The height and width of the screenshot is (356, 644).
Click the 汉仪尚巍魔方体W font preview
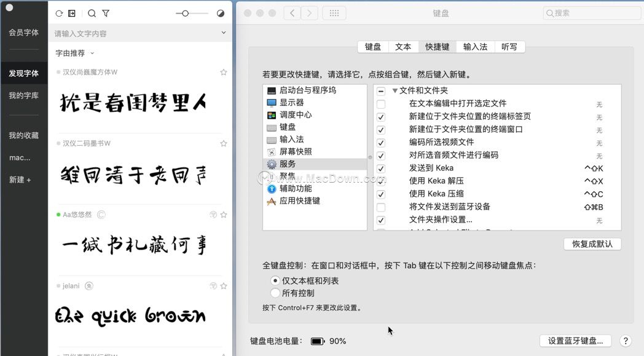coord(133,102)
